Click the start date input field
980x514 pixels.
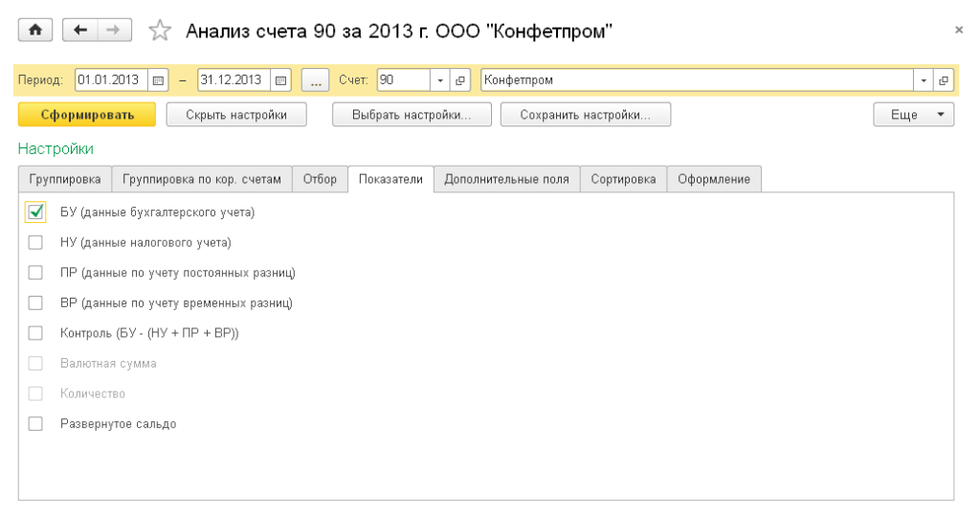[x=111, y=80]
